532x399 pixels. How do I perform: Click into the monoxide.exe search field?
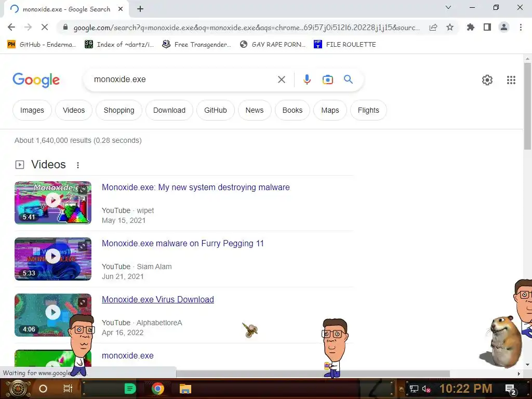[x=183, y=79]
